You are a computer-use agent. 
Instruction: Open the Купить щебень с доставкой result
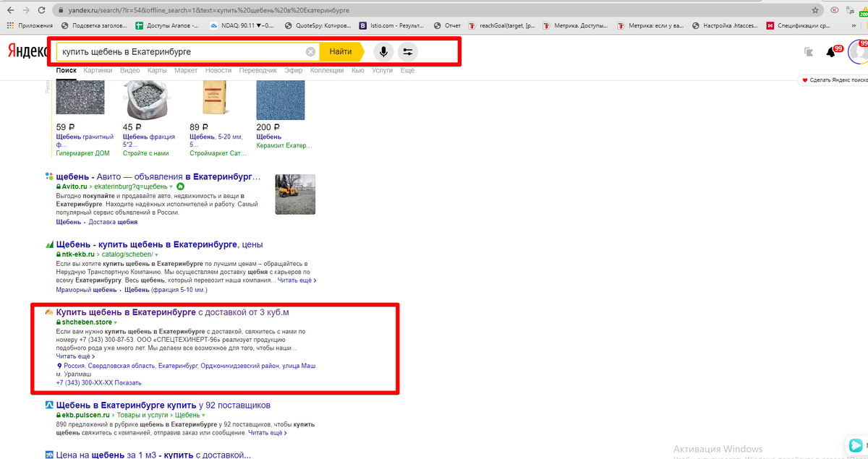click(x=173, y=312)
